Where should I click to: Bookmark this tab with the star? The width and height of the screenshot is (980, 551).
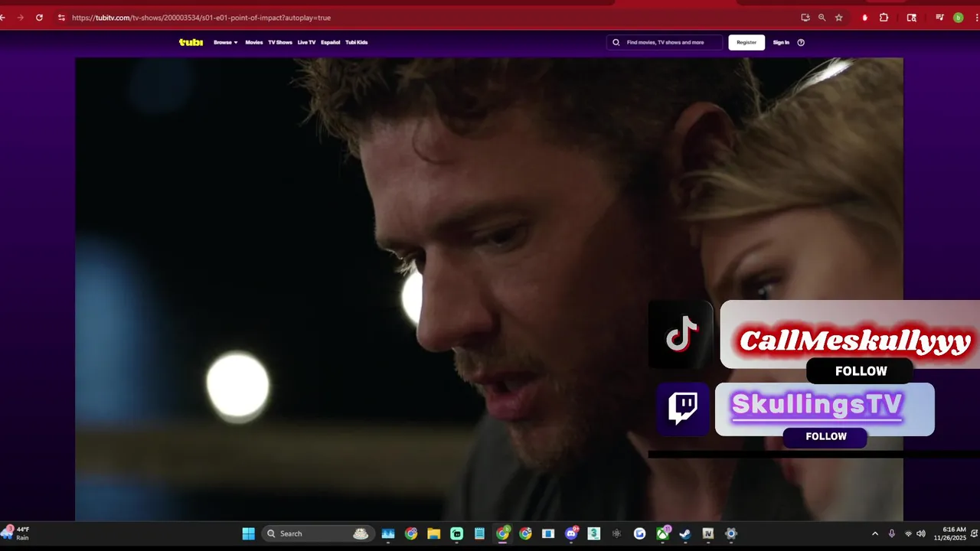coord(839,18)
